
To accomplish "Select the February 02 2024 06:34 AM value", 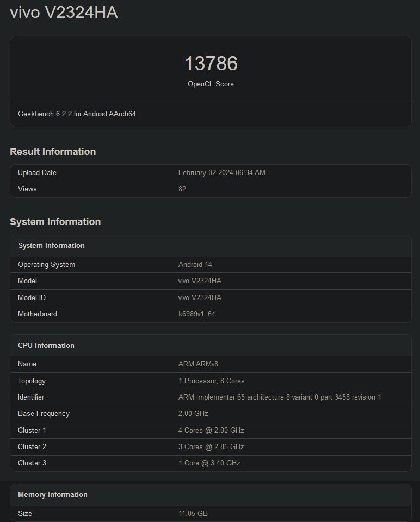I will pos(222,172).
